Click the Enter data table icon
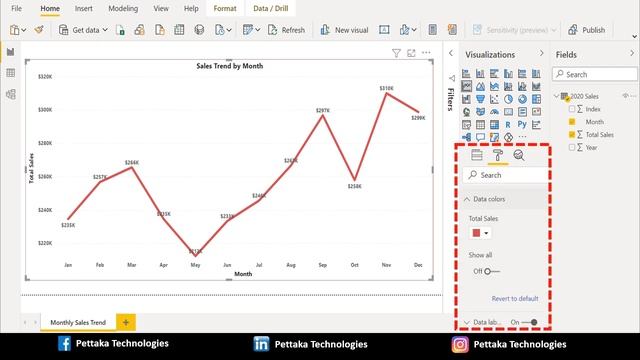This screenshot has width=640, height=360. click(179, 30)
